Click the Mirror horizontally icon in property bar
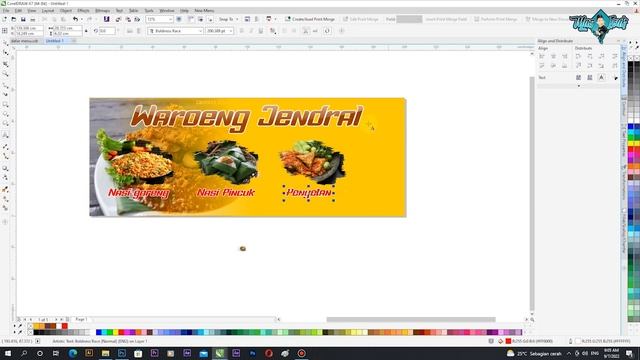The image size is (640, 360). pyautogui.click(x=130, y=31)
